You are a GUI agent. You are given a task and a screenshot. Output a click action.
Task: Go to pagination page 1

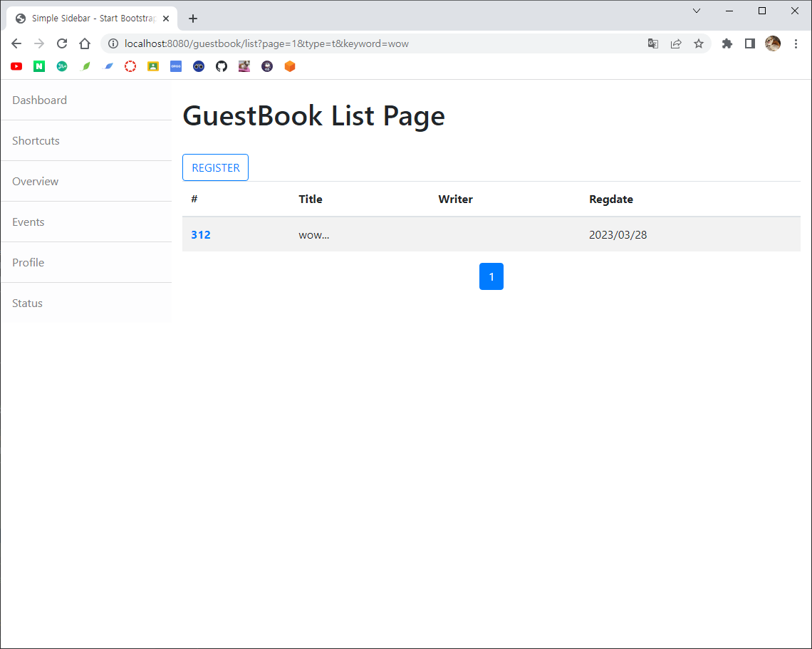pos(491,276)
